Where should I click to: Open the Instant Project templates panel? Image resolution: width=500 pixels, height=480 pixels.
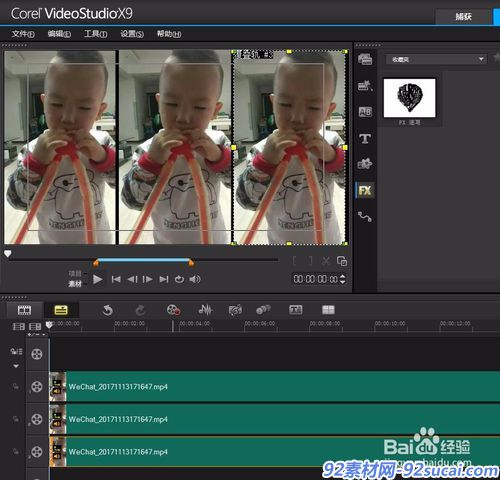click(x=365, y=85)
